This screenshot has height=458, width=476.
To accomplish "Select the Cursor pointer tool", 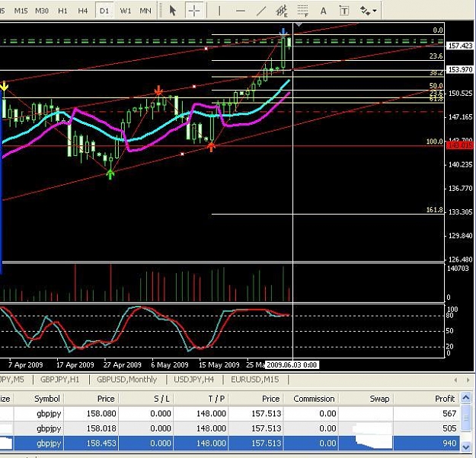I will [x=173, y=11].
